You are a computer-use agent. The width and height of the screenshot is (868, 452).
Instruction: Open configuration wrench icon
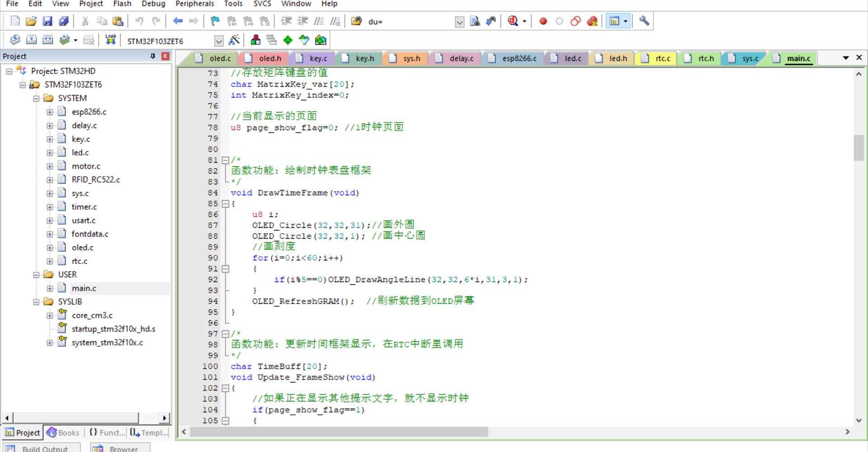(x=644, y=21)
